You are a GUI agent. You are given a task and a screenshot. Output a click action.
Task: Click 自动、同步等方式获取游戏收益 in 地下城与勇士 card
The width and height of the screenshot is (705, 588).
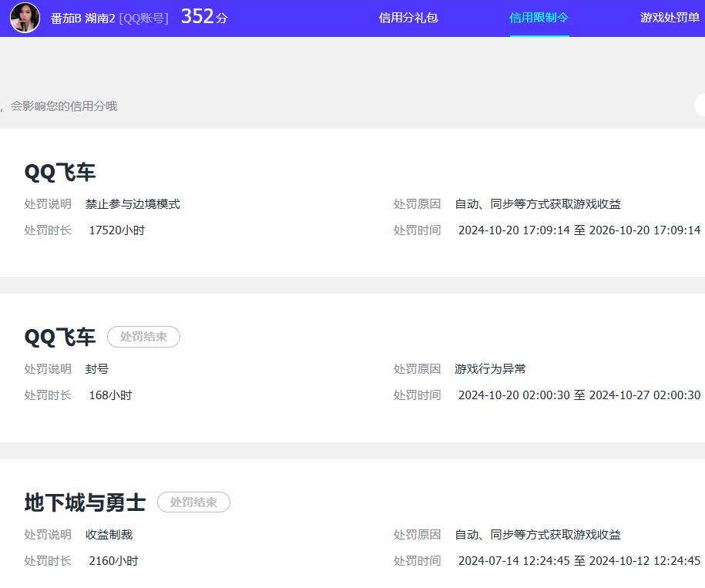(x=538, y=535)
